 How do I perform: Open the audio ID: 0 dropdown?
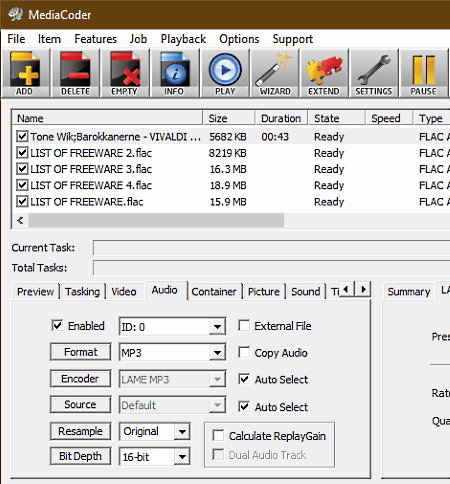217,327
